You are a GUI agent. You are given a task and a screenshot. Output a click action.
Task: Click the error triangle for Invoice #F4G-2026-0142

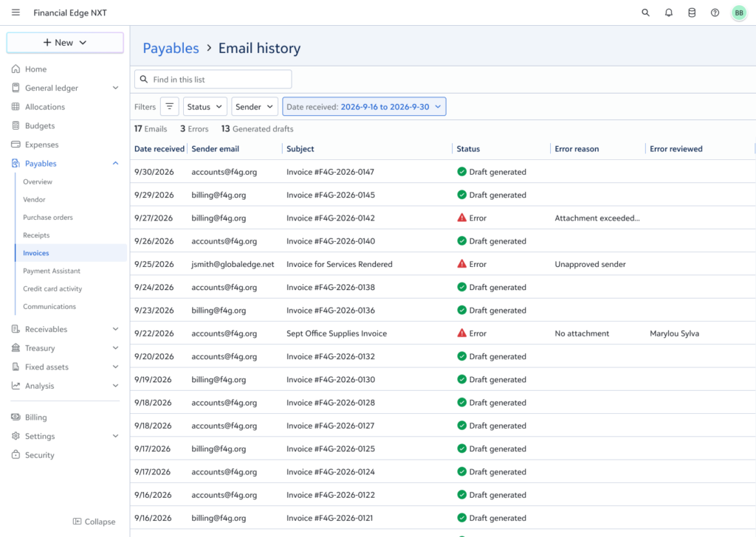point(462,218)
